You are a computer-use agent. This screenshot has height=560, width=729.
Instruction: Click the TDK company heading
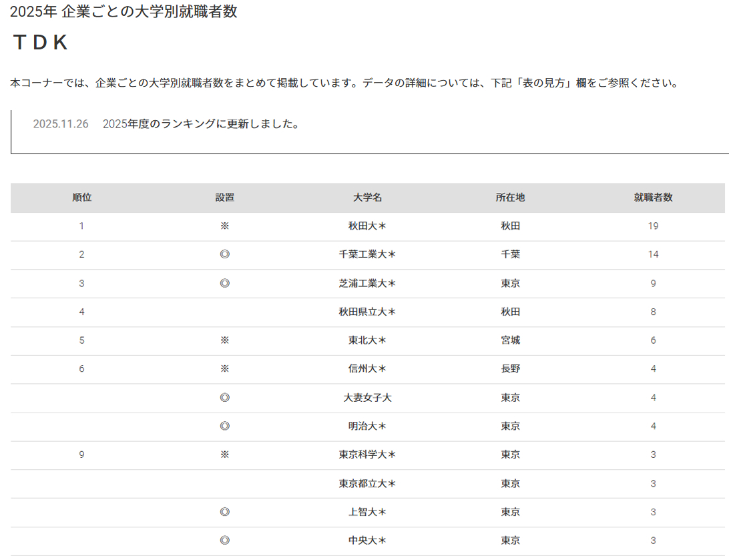click(41, 42)
